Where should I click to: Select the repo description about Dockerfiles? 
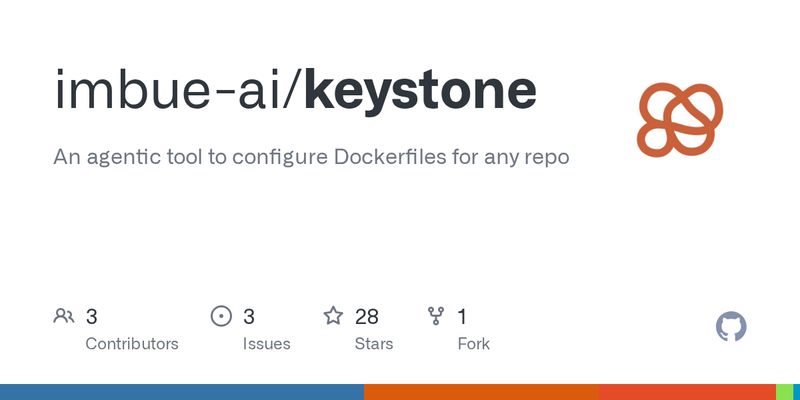pyautogui.click(x=311, y=157)
